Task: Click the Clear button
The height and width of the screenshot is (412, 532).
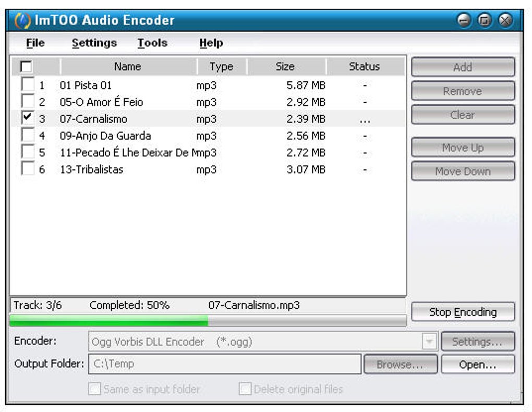Action: 463,115
